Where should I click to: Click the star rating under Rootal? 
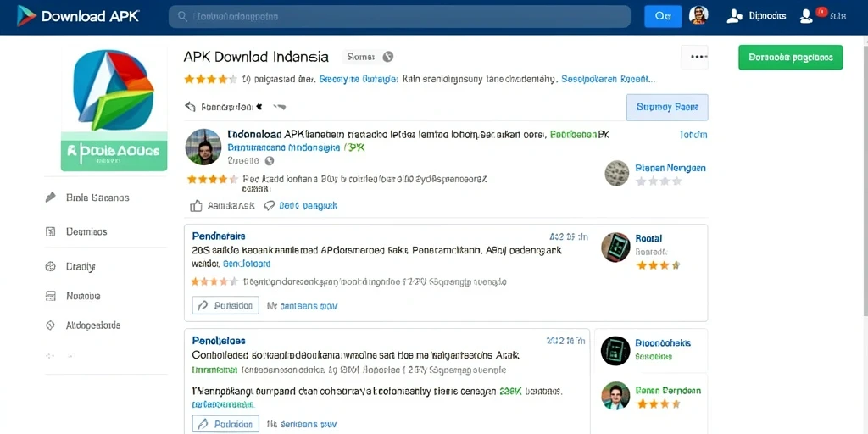(658, 265)
